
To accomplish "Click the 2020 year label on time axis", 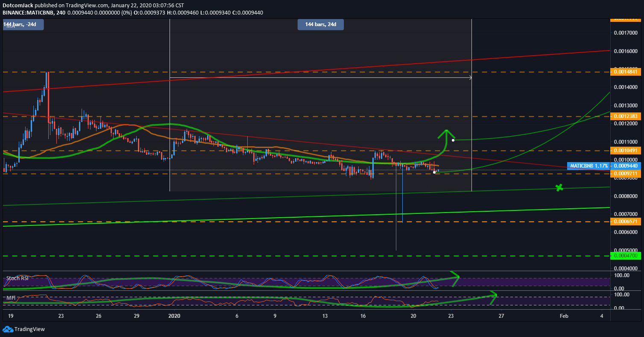I will pyautogui.click(x=174, y=316).
